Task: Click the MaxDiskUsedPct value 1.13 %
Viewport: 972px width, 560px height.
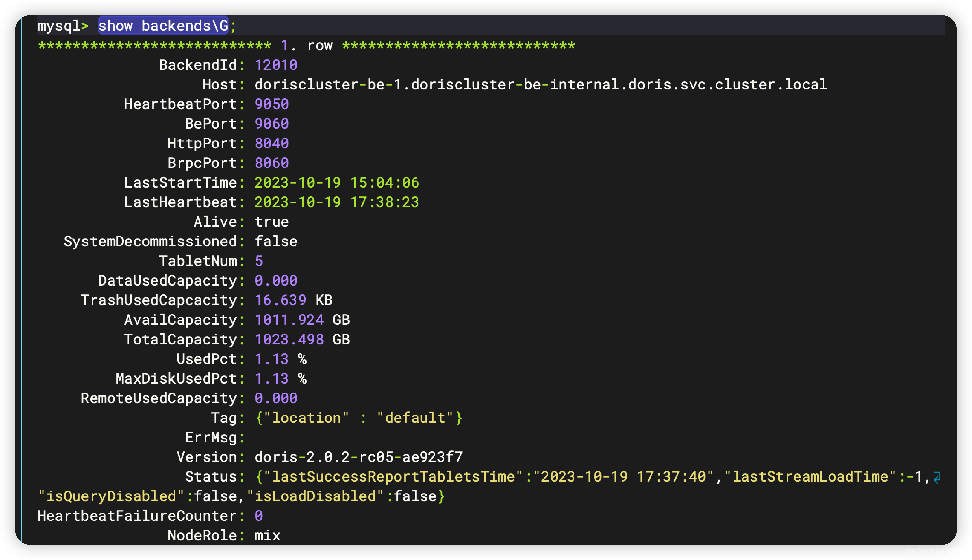Action: pos(281,379)
